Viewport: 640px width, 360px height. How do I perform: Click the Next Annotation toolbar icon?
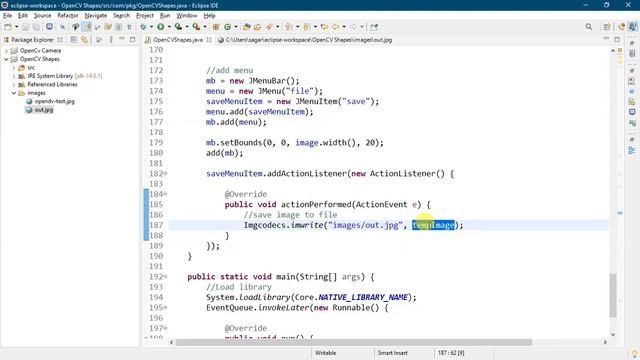(x=289, y=27)
